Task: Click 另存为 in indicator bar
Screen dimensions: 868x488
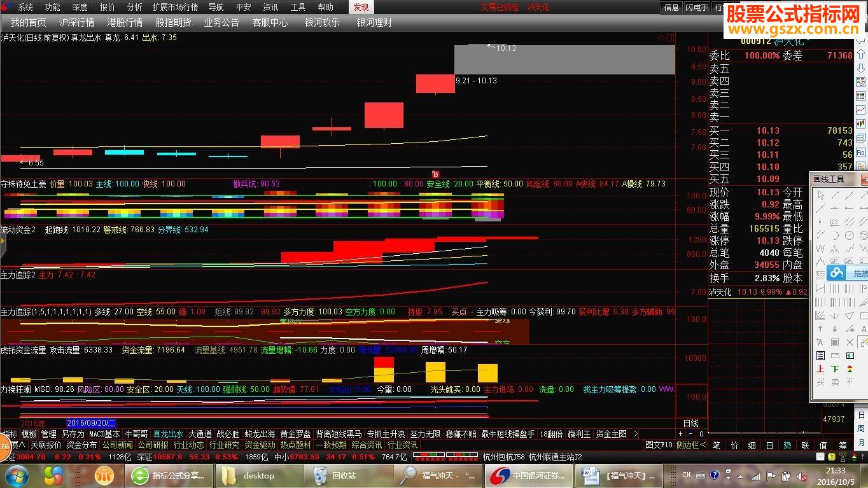Action: [x=73, y=434]
